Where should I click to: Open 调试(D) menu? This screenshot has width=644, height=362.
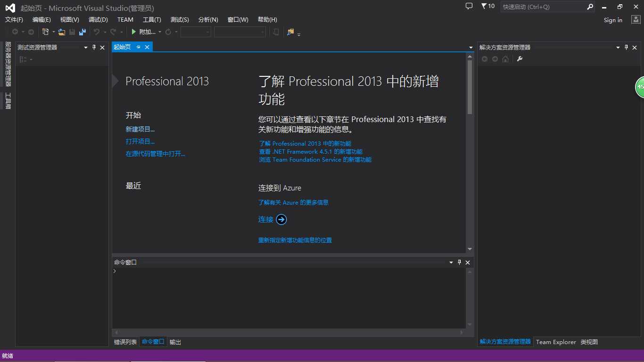(x=98, y=20)
